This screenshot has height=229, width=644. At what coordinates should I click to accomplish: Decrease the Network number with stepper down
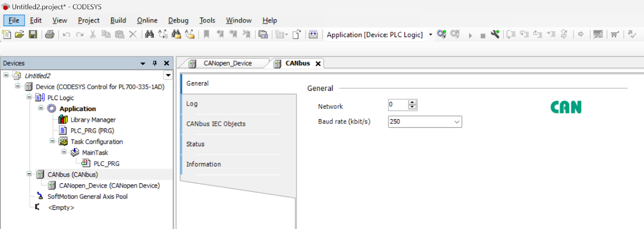pos(412,107)
